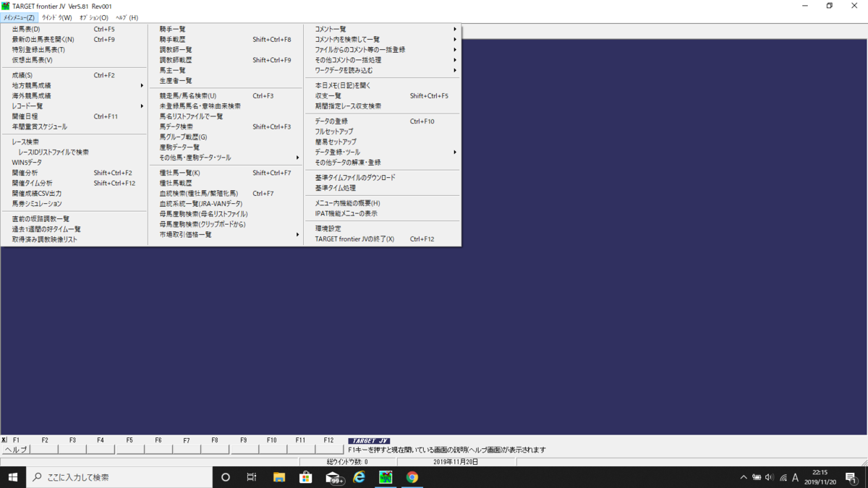Click the F1 ヘルプ function key button

click(x=16, y=449)
